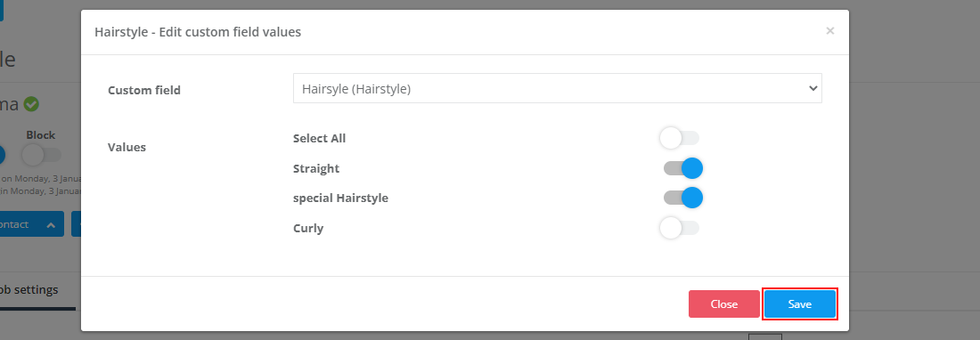
Task: Disable the special Hairstyle switch
Action: 683,198
